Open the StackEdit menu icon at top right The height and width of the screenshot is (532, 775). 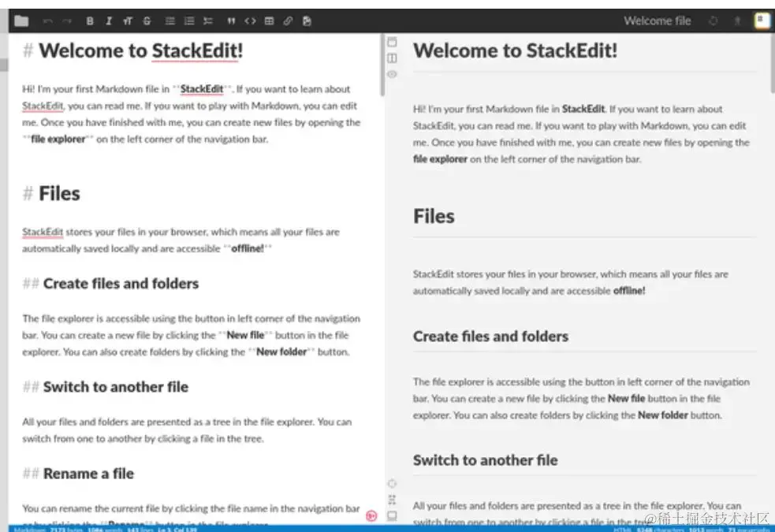point(762,20)
